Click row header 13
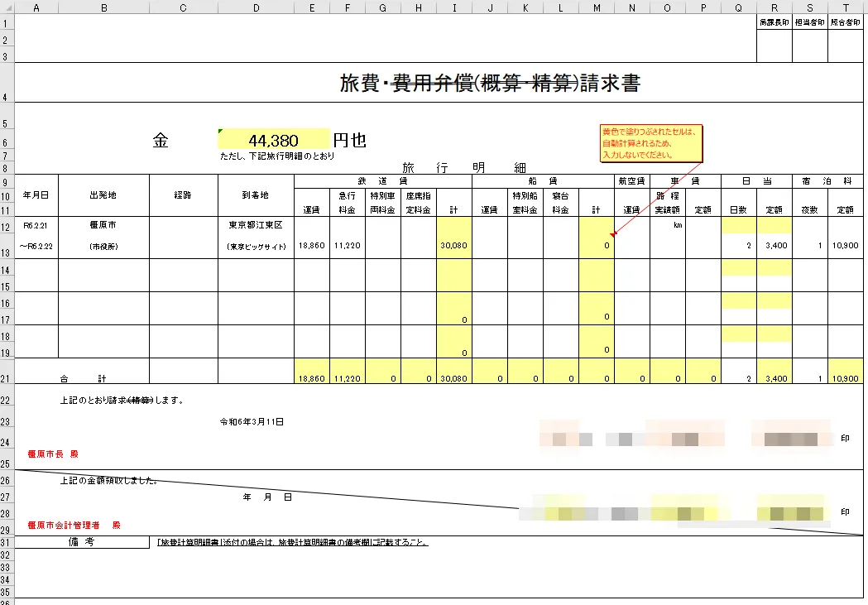 tap(7, 246)
